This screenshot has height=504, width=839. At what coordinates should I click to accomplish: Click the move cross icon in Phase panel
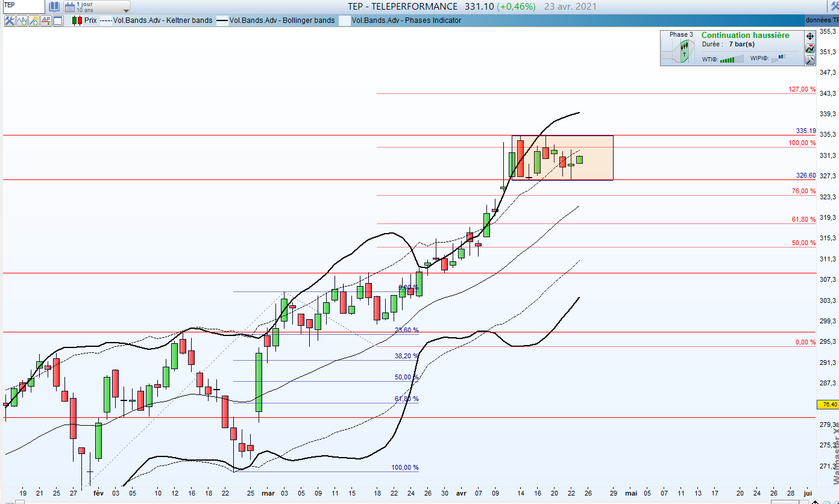809,36
